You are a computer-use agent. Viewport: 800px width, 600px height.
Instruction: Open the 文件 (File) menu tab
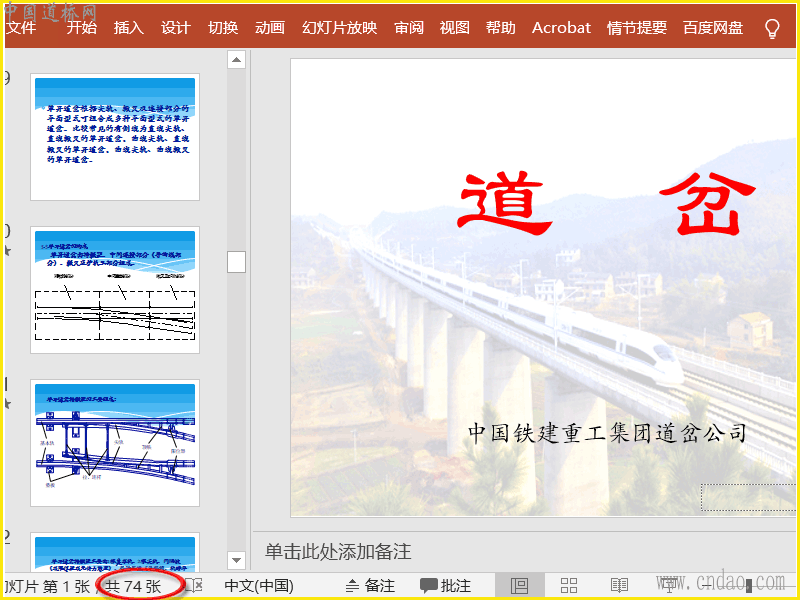coord(20,28)
